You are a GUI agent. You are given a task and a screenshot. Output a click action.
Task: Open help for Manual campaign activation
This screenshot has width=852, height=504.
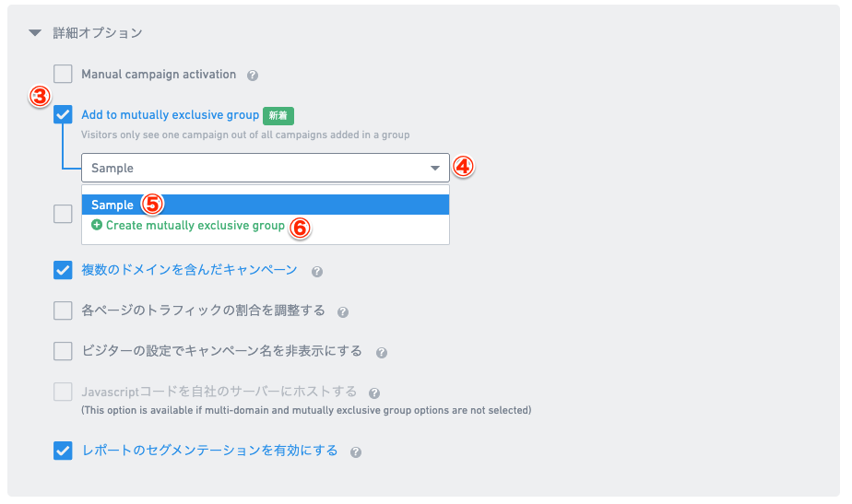click(252, 76)
